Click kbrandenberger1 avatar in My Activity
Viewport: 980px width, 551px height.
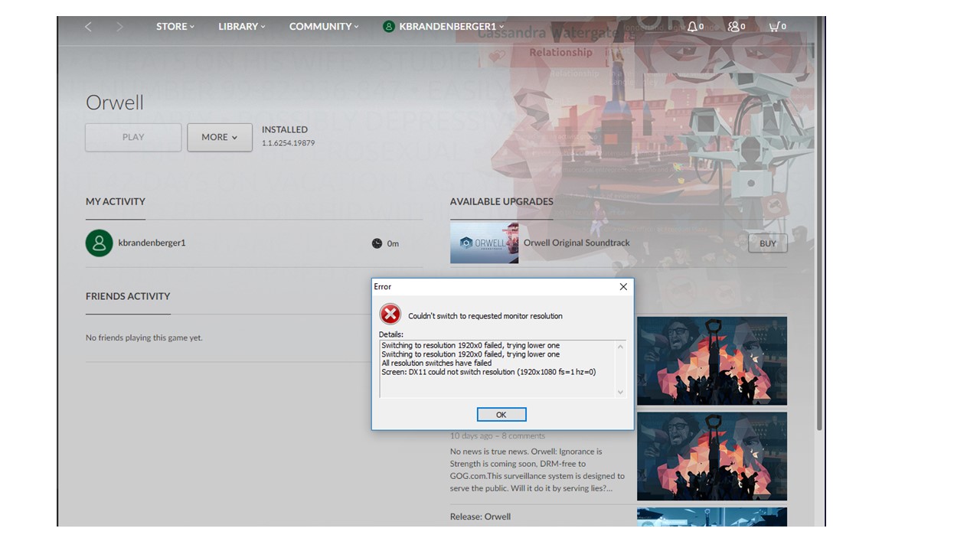99,243
